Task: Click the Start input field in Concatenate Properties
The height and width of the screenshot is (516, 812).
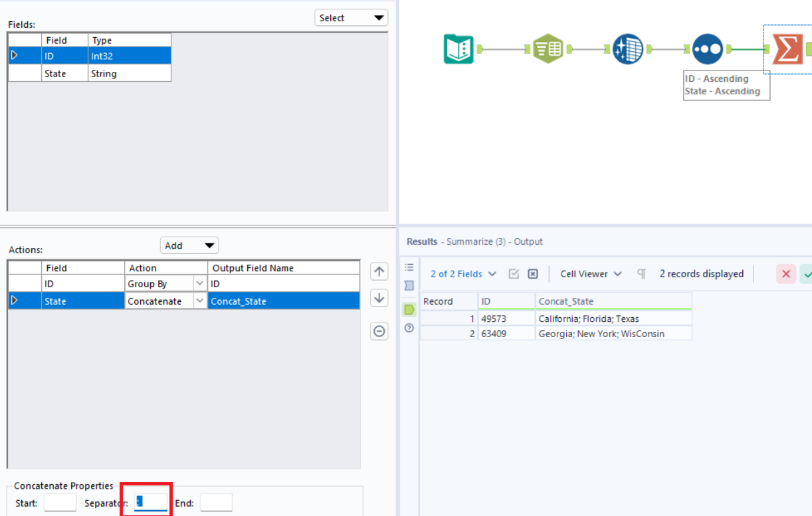Action: point(60,503)
